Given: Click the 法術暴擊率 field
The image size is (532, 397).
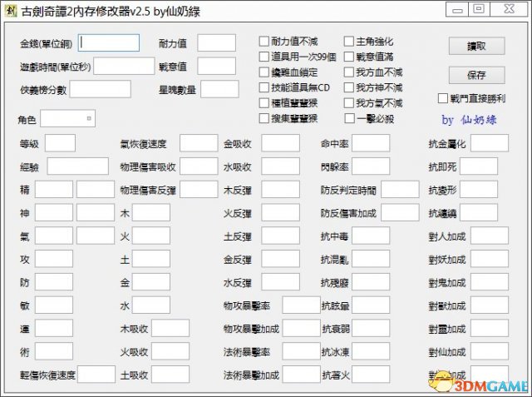Looking at the screenshot, I should tap(301, 351).
